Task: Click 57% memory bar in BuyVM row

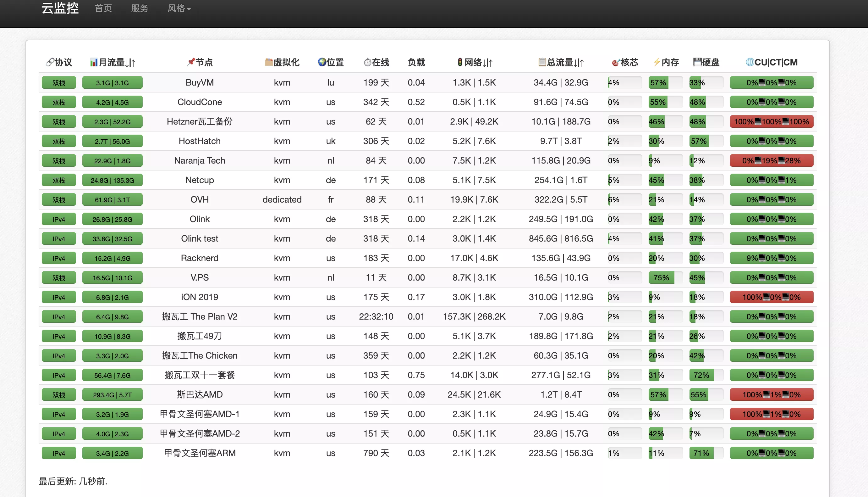Action: tap(666, 83)
